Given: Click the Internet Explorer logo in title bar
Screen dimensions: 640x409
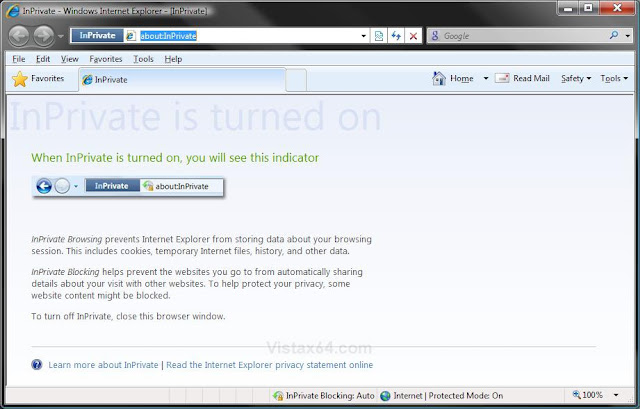Looking at the screenshot, I should [x=13, y=11].
